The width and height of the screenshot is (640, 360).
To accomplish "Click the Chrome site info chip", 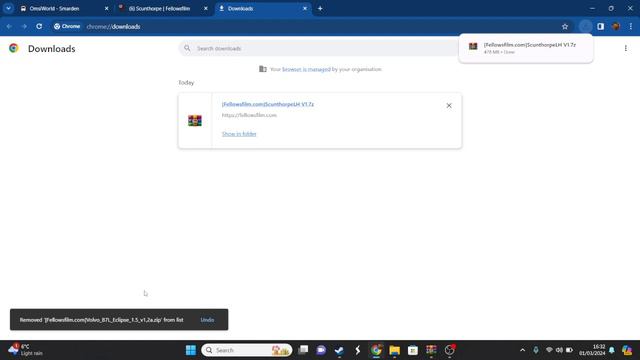I will pos(67,27).
